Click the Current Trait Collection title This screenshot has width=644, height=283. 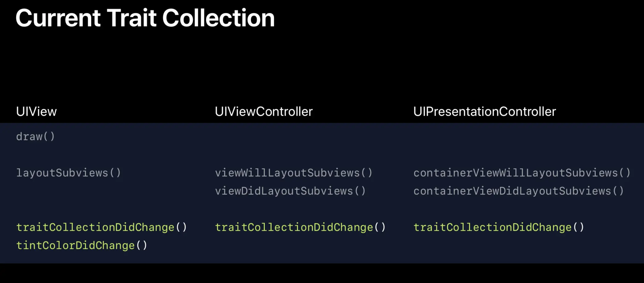coord(145,18)
